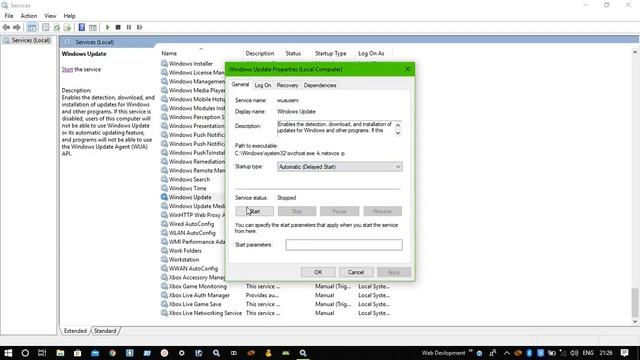Viewport: 640px width, 360px height.
Task: Select the Work Folders service
Action: (x=185, y=251)
